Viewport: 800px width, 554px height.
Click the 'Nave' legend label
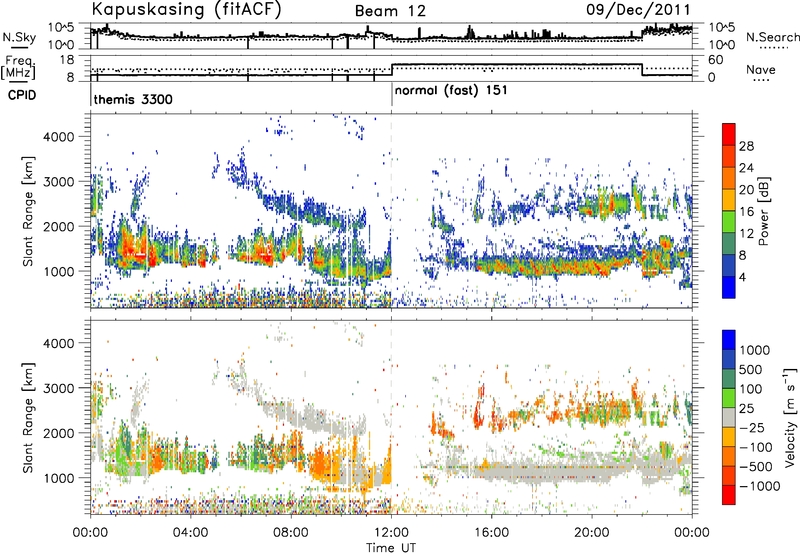760,70
